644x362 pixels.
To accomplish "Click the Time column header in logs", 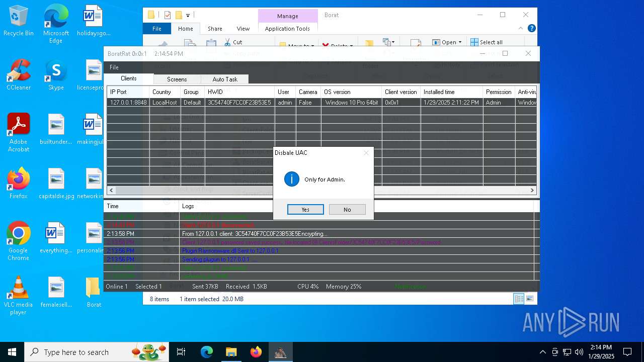I will [141, 206].
